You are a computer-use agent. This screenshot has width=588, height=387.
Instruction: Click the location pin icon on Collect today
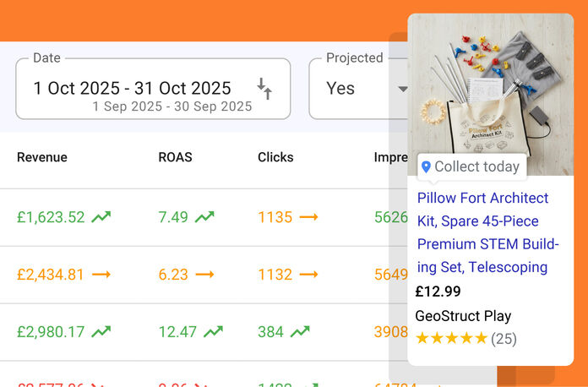(x=426, y=167)
